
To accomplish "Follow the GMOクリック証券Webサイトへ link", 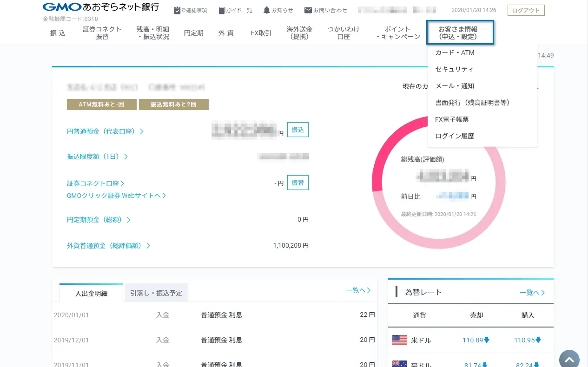I will [117, 196].
